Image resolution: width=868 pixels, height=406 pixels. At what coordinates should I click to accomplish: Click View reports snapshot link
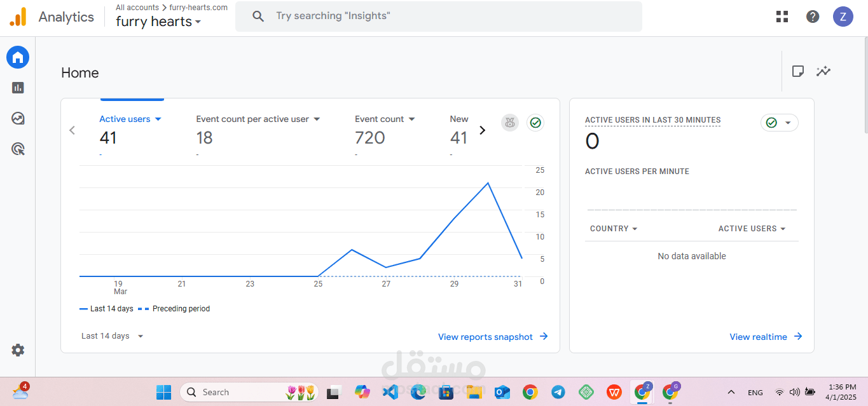pos(493,337)
